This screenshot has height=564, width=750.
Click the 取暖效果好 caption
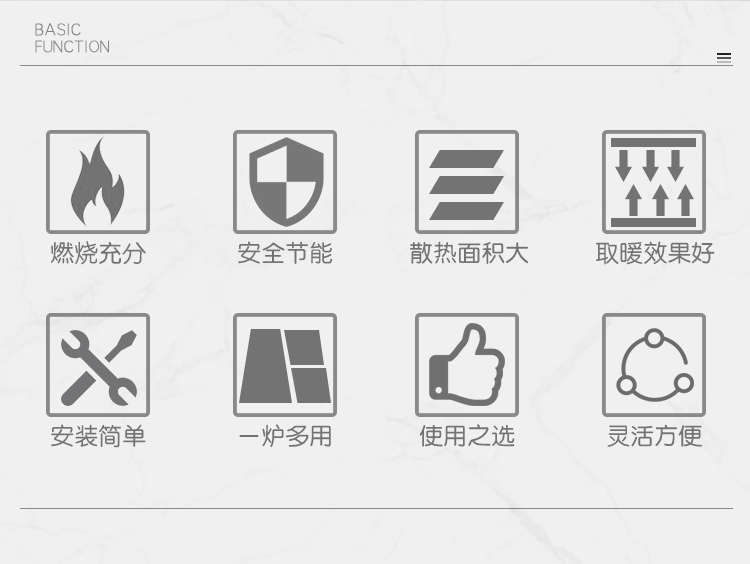[x=655, y=253]
